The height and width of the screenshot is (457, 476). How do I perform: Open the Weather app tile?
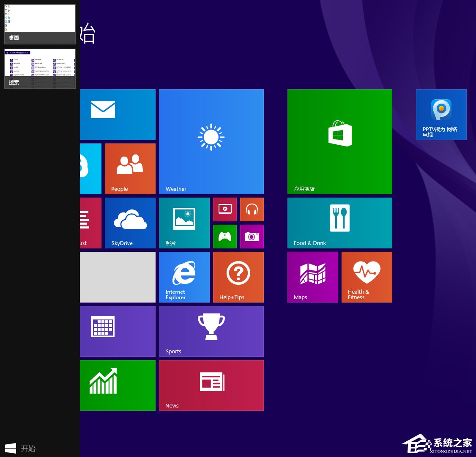[x=211, y=141]
